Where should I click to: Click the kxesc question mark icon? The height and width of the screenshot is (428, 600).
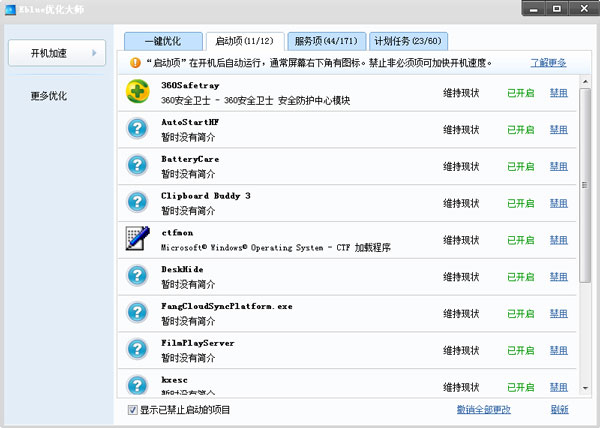pyautogui.click(x=137, y=385)
